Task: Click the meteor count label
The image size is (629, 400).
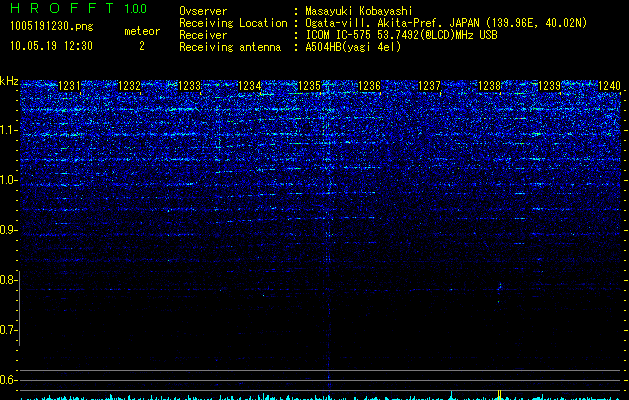Action: (142, 31)
